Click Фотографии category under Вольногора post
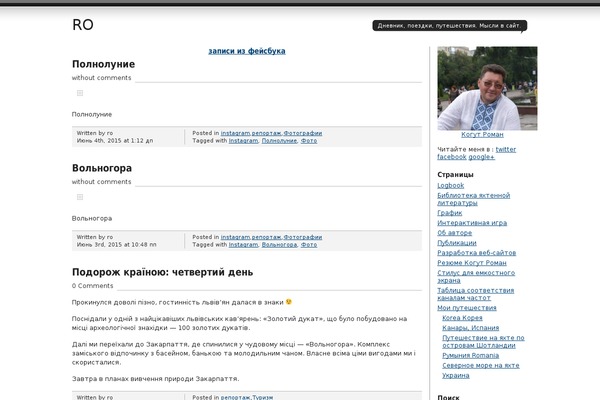 coord(303,237)
